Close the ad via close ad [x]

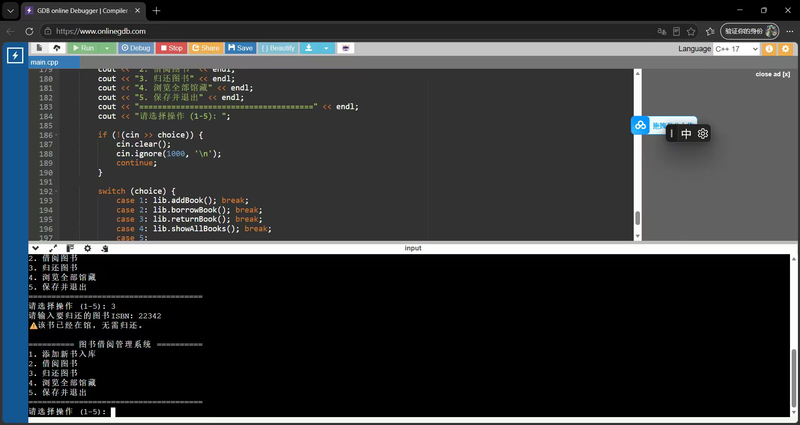(x=772, y=74)
